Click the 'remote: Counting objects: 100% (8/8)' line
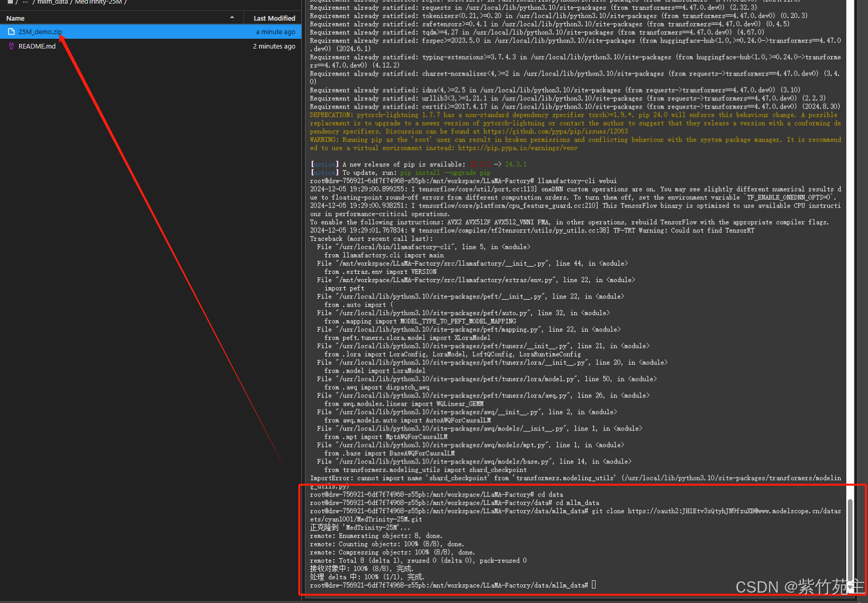Viewport: 868px width, 603px height. [387, 544]
